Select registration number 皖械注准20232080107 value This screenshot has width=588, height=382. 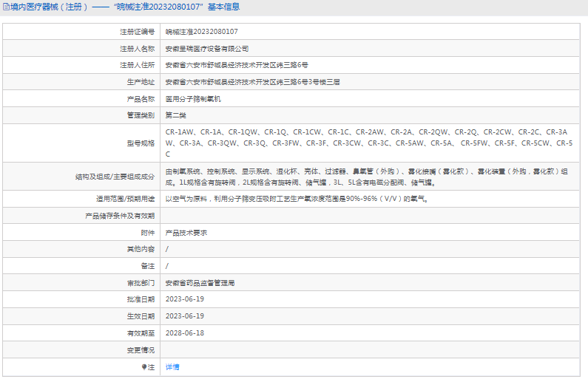point(202,32)
